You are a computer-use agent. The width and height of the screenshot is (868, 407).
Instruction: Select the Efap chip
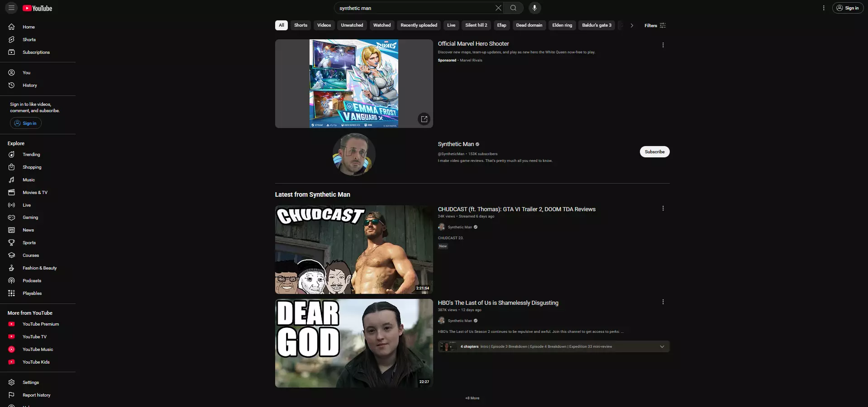pyautogui.click(x=501, y=25)
